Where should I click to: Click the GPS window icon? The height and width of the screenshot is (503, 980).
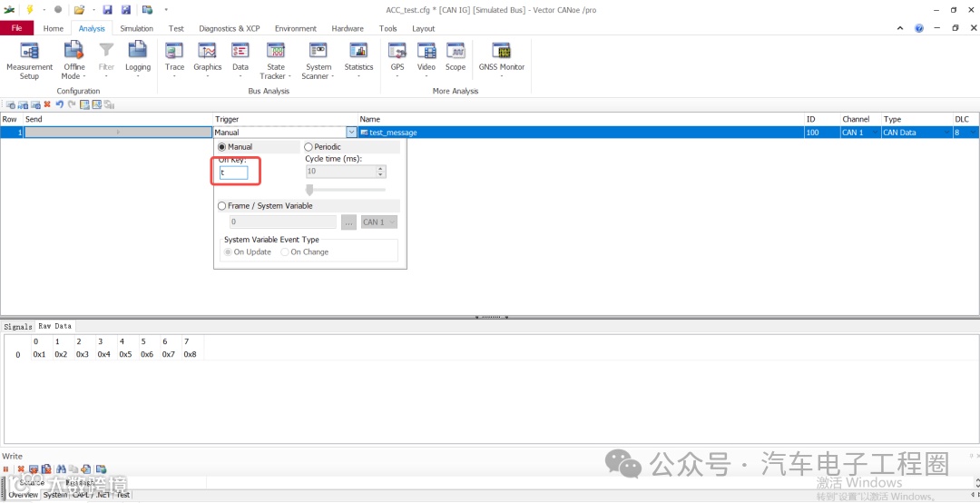397,51
